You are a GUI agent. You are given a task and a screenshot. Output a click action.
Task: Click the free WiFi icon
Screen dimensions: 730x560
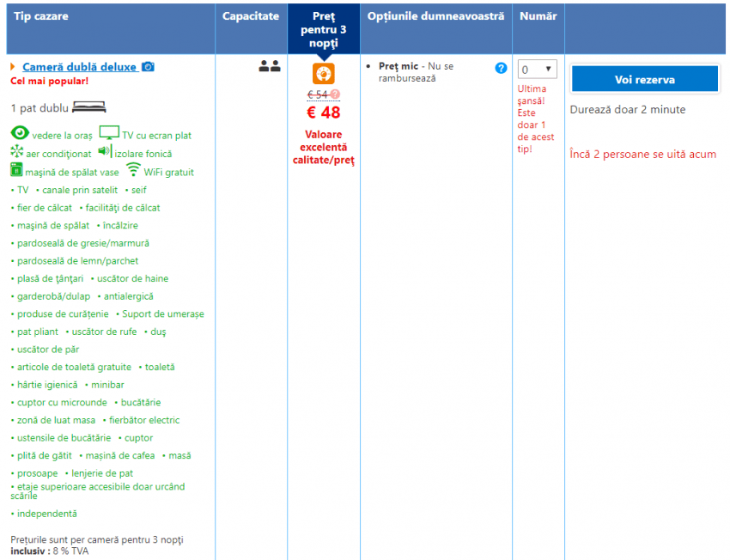(133, 170)
